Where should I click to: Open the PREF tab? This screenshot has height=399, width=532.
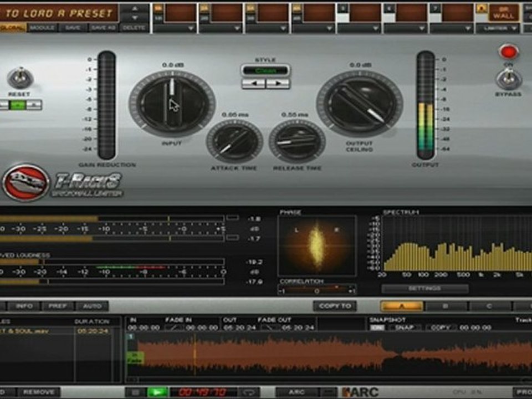[58, 306]
